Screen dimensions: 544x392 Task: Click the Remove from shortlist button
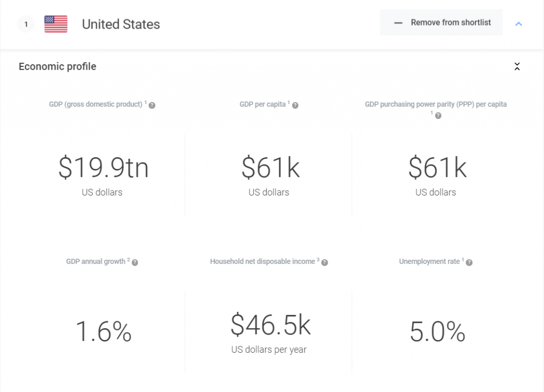pos(441,23)
